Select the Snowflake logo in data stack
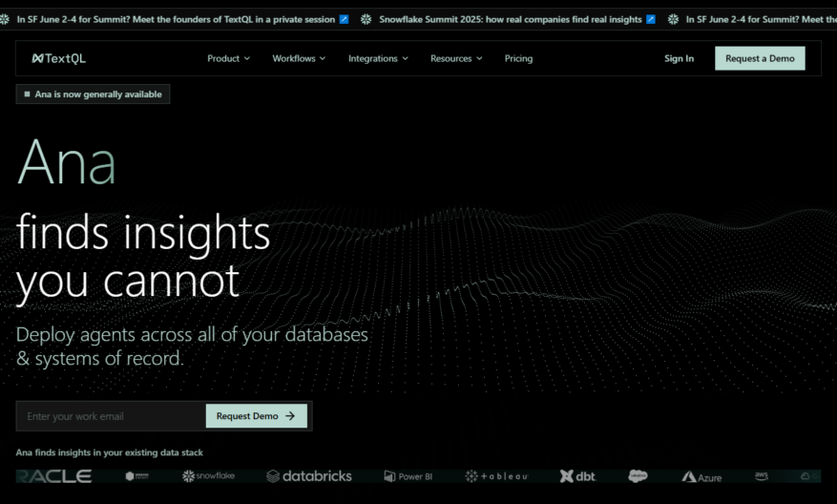 coord(208,475)
